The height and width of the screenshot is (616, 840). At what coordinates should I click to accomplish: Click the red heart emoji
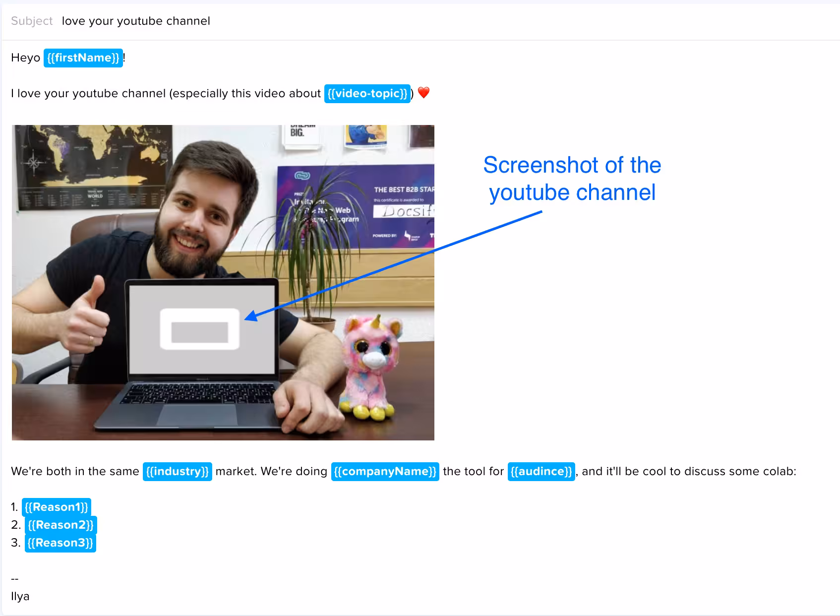(423, 93)
